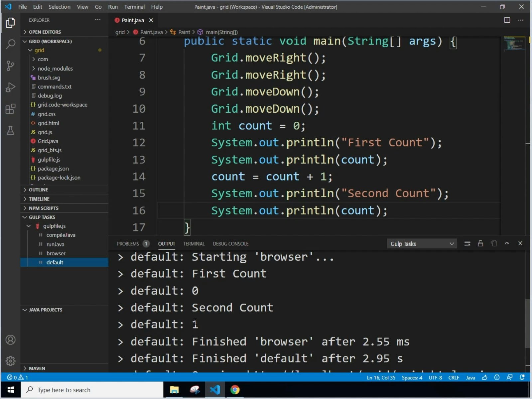Open the Terminal menu
The width and height of the screenshot is (532, 399).
134,7
